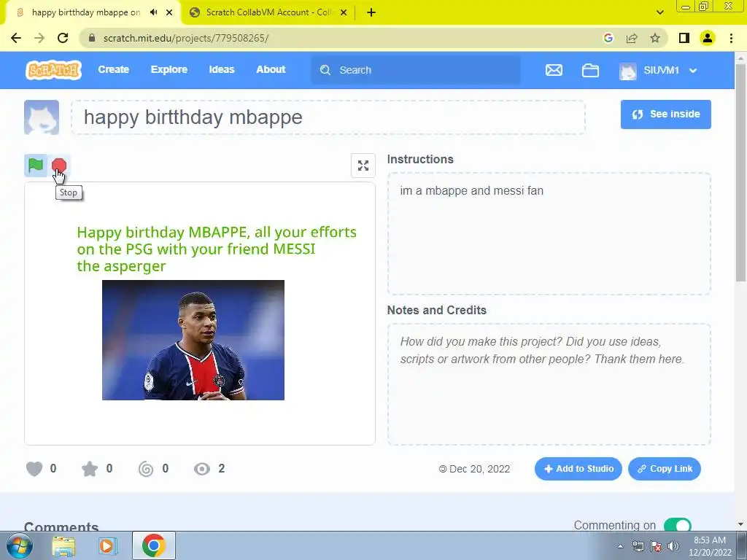Viewport: 747px width, 560px height.
Task: Click the green flag to start project
Action: pyautogui.click(x=36, y=166)
